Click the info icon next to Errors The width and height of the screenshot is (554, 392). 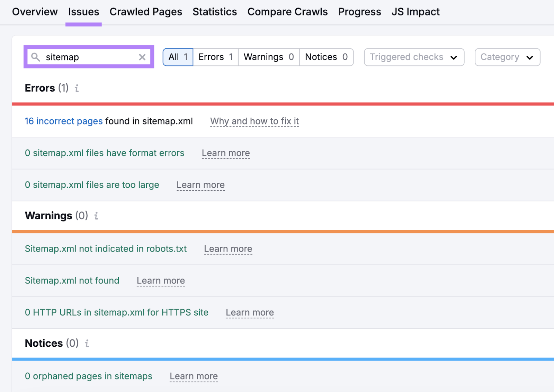77,88
